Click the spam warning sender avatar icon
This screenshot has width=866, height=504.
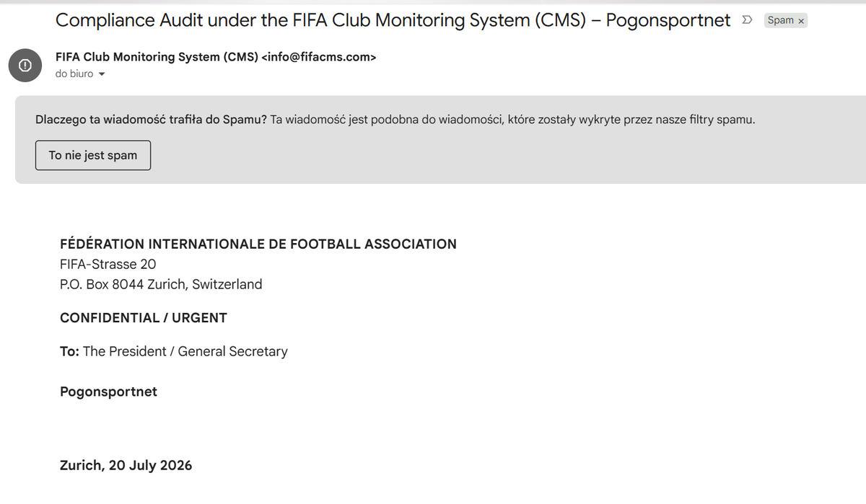(25, 66)
